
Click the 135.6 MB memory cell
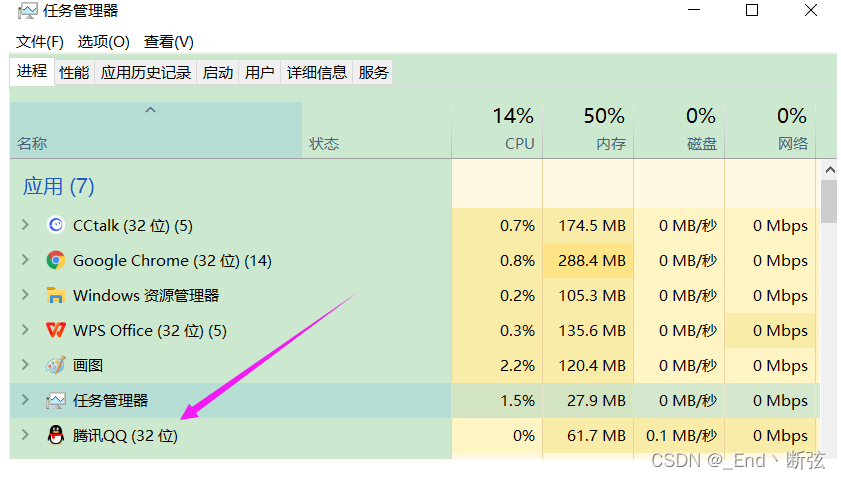click(588, 330)
